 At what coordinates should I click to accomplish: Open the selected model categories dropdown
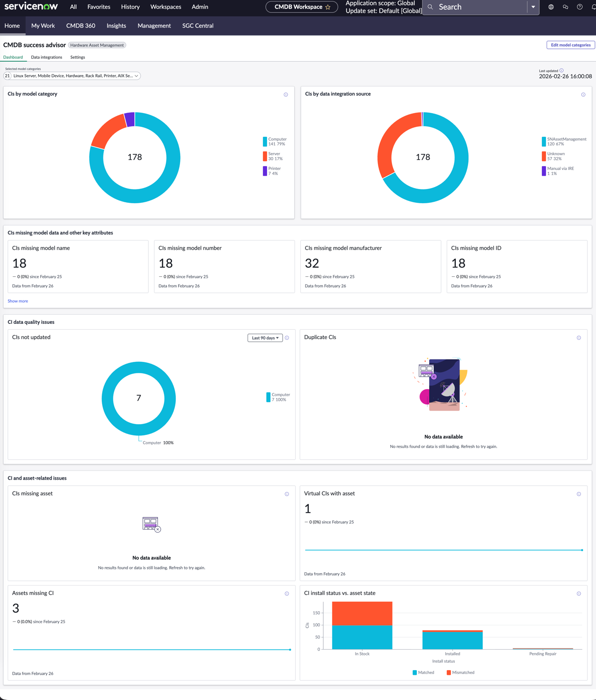(72, 76)
